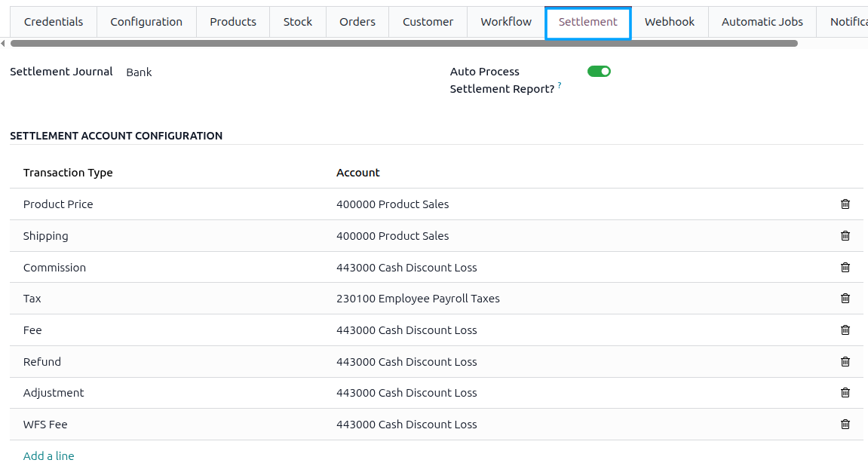Edit the Commission row account field
The width and height of the screenshot is (868, 466).
point(406,268)
